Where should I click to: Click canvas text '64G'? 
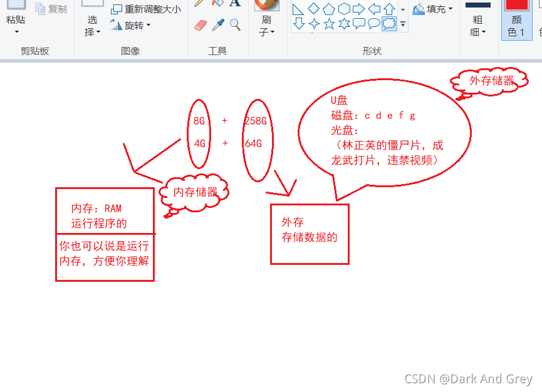pyautogui.click(x=253, y=143)
